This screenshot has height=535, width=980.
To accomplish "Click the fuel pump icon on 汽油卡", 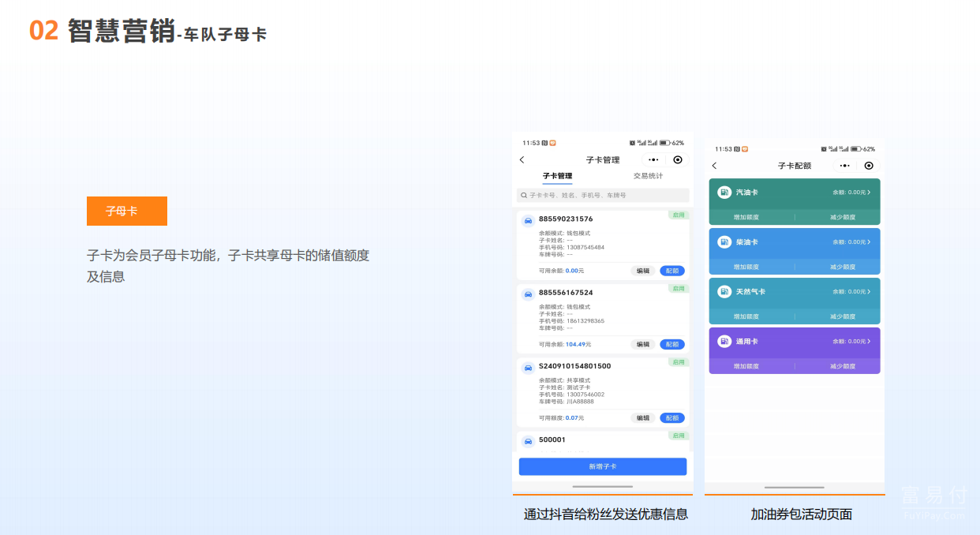I will tap(724, 193).
